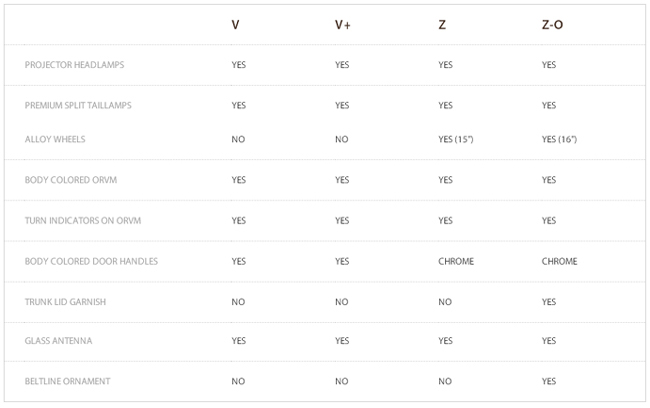
Task: Select YES (16") alloy wheels value
Action: [559, 139]
